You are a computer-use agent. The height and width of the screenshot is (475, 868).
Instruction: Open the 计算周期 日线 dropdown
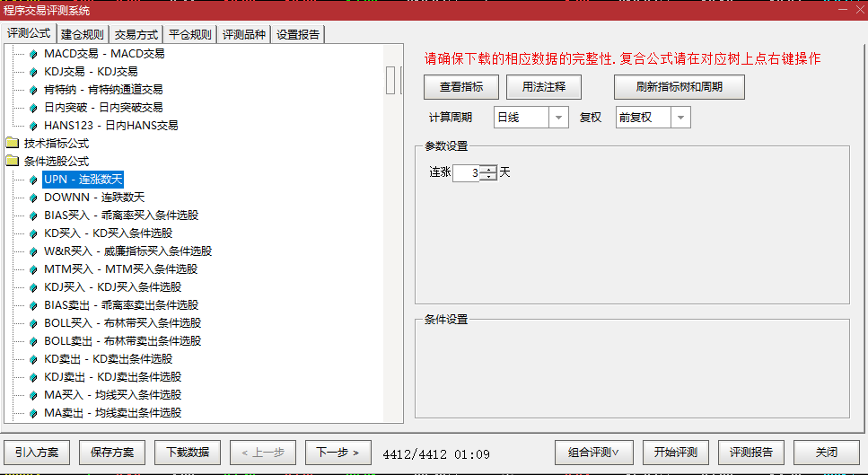[558, 118]
